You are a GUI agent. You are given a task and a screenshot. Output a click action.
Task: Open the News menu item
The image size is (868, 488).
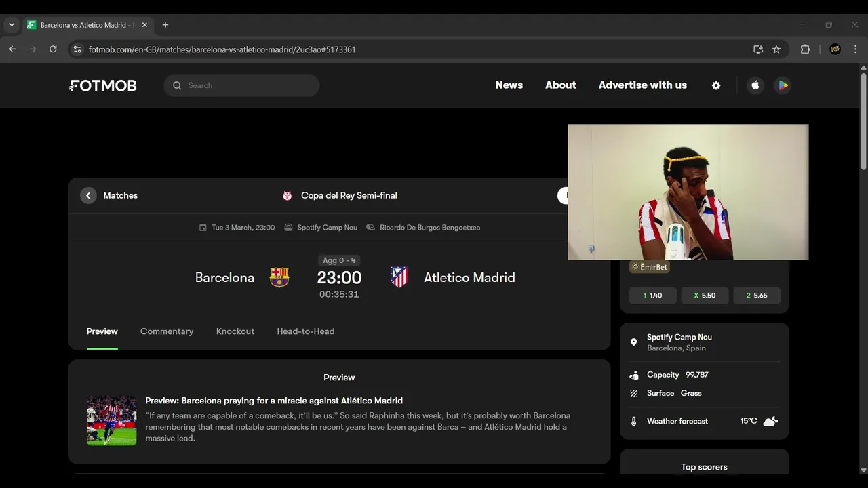[x=509, y=85]
